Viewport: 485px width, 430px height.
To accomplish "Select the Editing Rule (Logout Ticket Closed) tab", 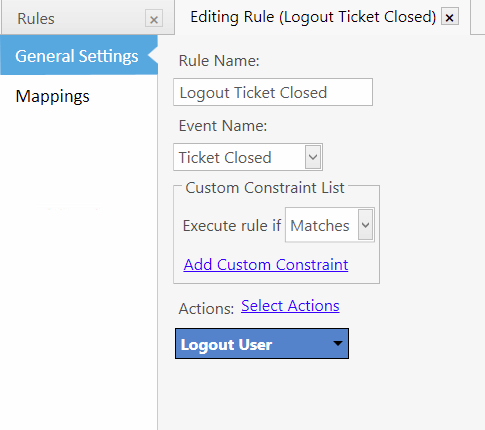I will point(313,17).
